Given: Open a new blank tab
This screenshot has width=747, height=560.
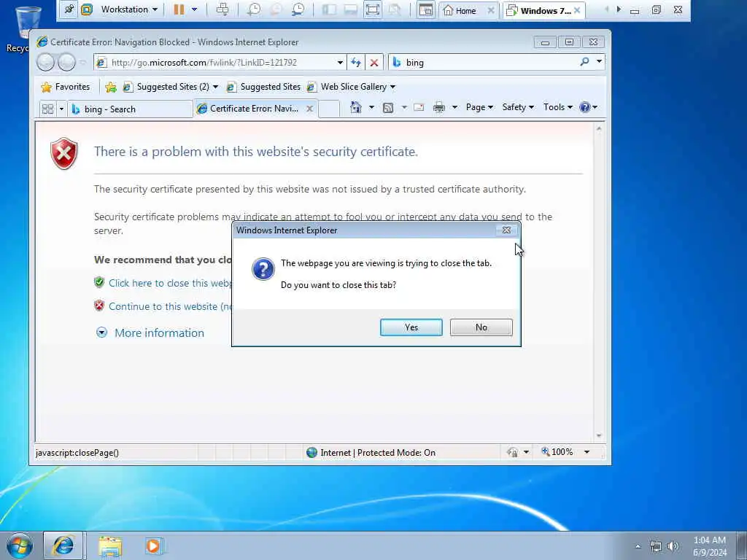Looking at the screenshot, I should [329, 109].
